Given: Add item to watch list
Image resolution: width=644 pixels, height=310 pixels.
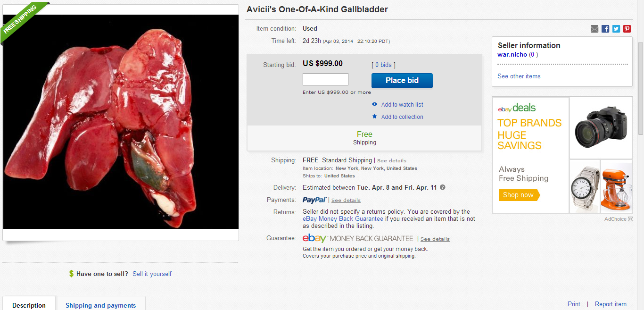Looking at the screenshot, I should click(402, 105).
